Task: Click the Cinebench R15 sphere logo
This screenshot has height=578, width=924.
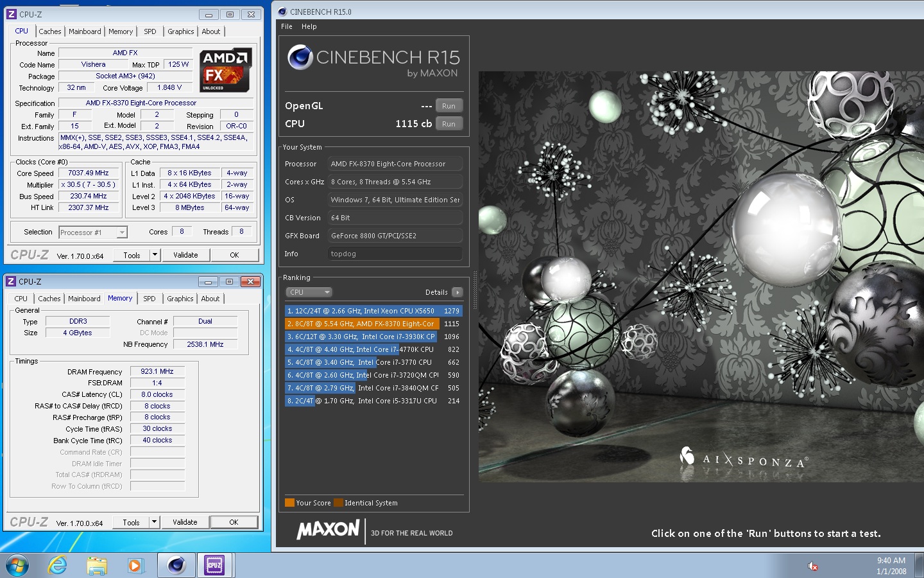Action: click(300, 57)
